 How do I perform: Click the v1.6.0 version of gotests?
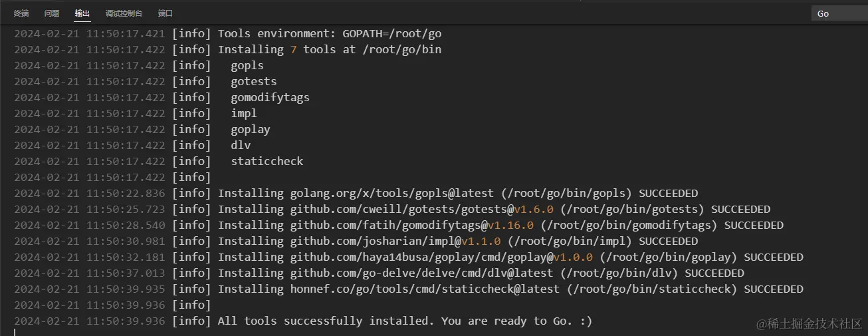tap(534, 209)
